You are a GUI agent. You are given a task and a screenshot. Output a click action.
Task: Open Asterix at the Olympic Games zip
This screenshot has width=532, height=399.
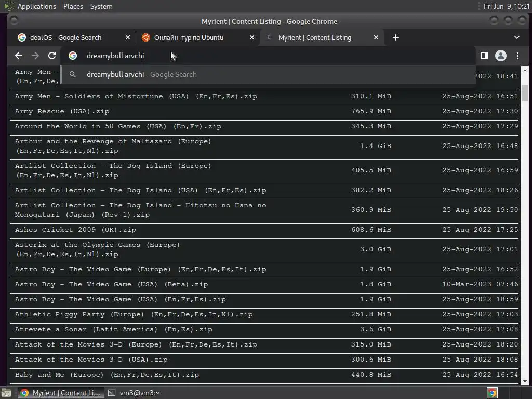coord(97,249)
